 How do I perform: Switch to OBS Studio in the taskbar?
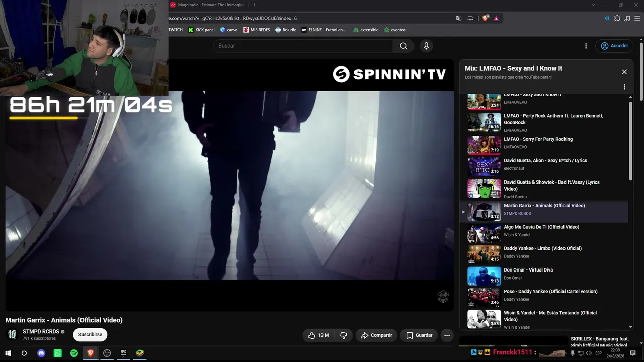[x=107, y=353]
